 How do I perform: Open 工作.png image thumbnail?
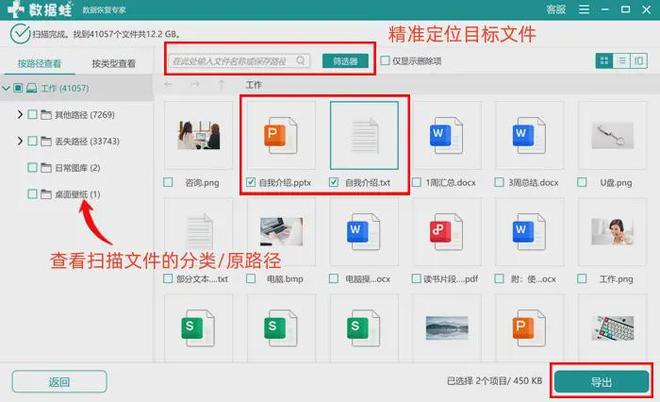click(x=612, y=232)
